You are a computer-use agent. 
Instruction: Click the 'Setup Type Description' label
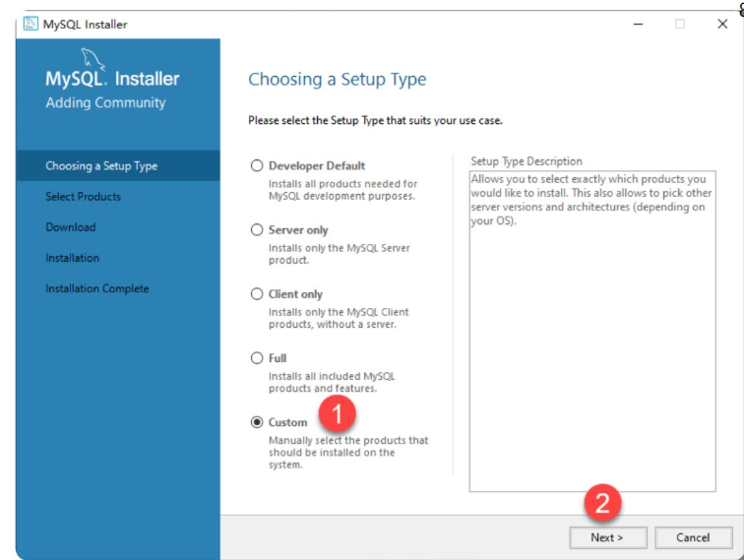(527, 161)
